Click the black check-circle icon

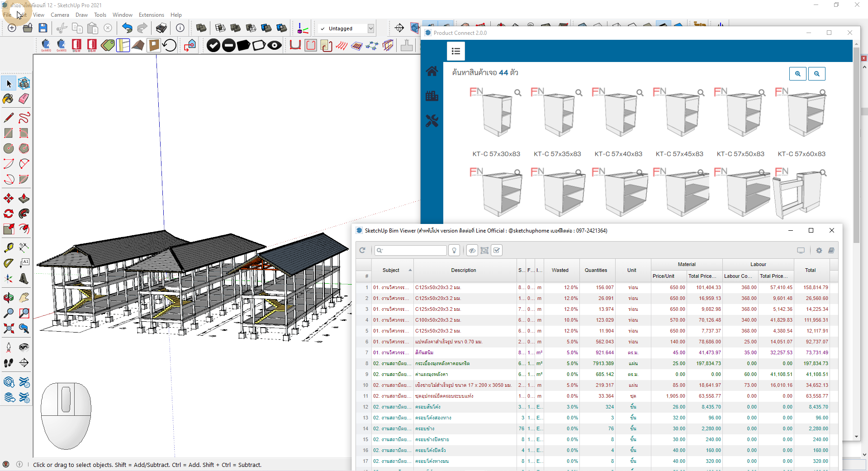coord(213,45)
